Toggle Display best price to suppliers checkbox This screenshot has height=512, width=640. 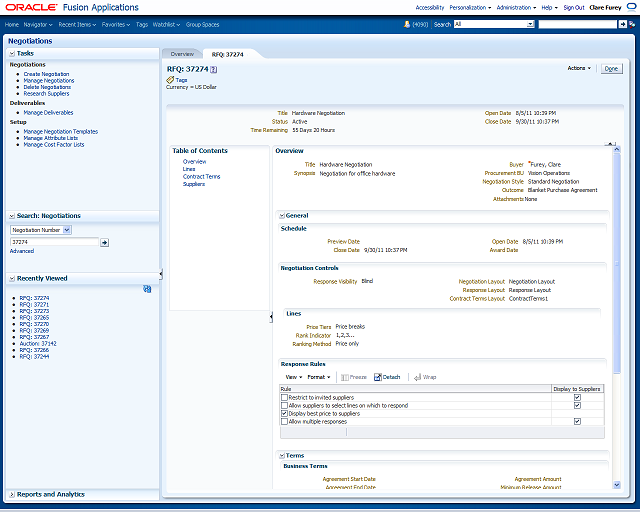tap(284, 414)
